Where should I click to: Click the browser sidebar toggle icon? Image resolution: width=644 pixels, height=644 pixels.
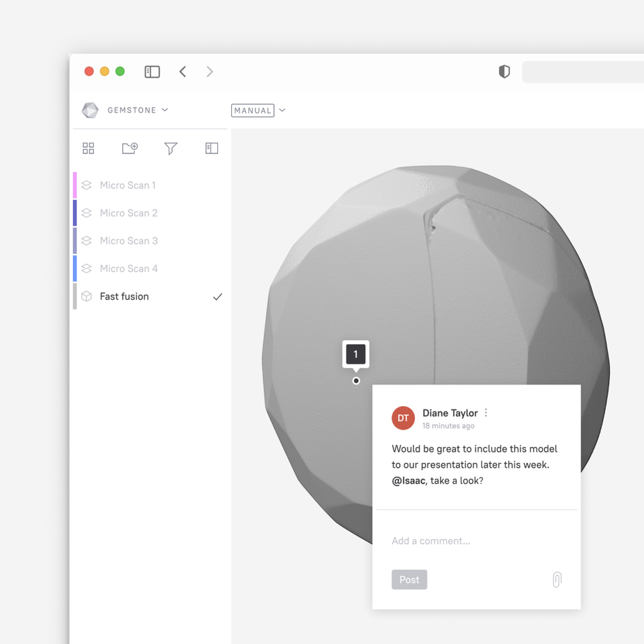[x=152, y=72]
